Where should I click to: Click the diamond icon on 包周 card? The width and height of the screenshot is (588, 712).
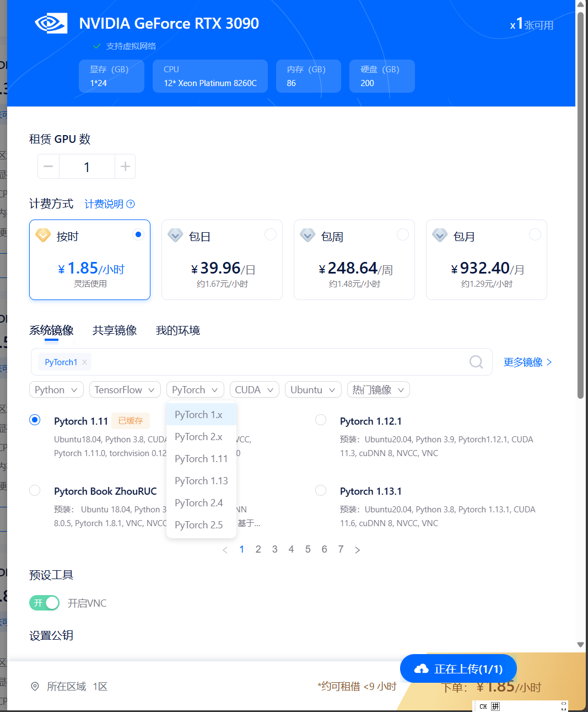(308, 235)
